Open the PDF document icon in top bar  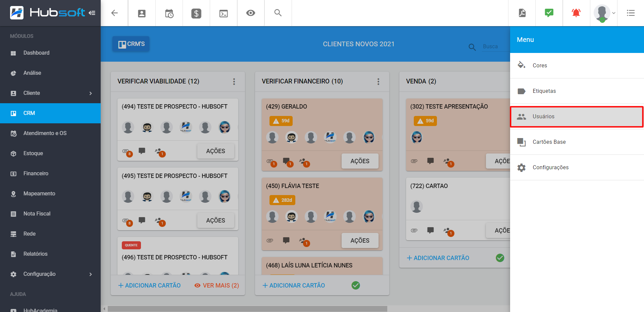[x=522, y=13]
